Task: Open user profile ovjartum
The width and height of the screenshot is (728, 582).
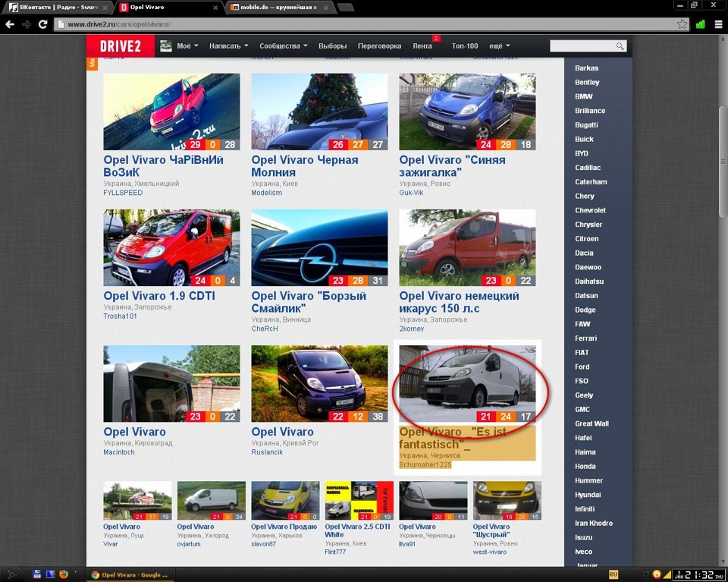Action: click(x=189, y=544)
